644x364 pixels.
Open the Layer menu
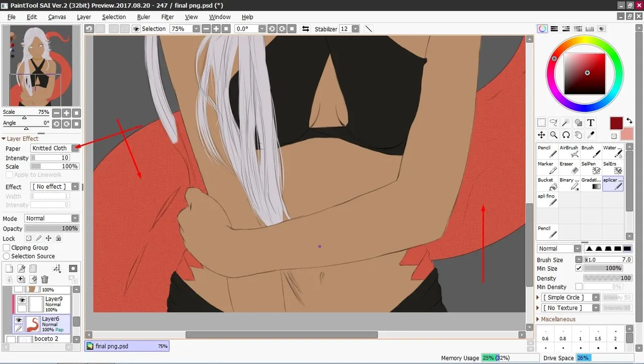pyautogui.click(x=84, y=17)
